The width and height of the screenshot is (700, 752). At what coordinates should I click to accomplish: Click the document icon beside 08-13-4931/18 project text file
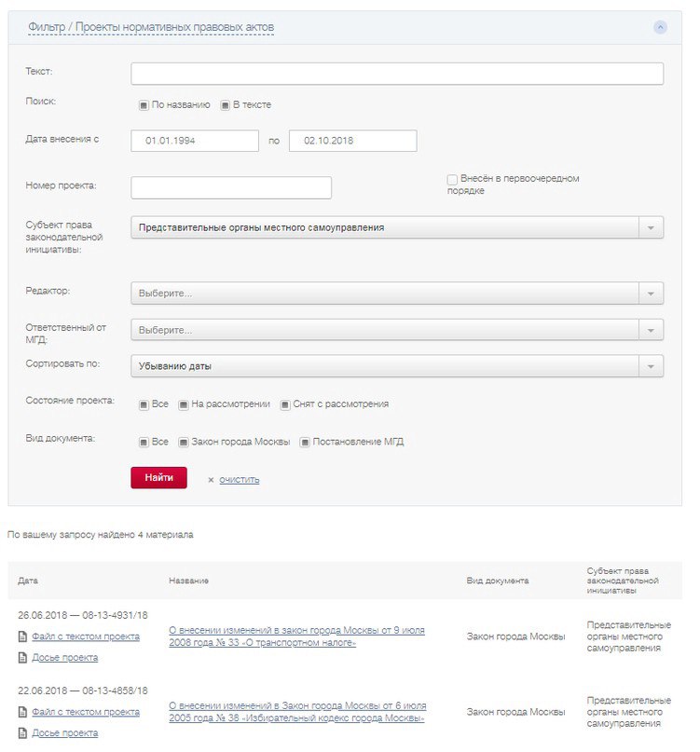[x=22, y=636]
